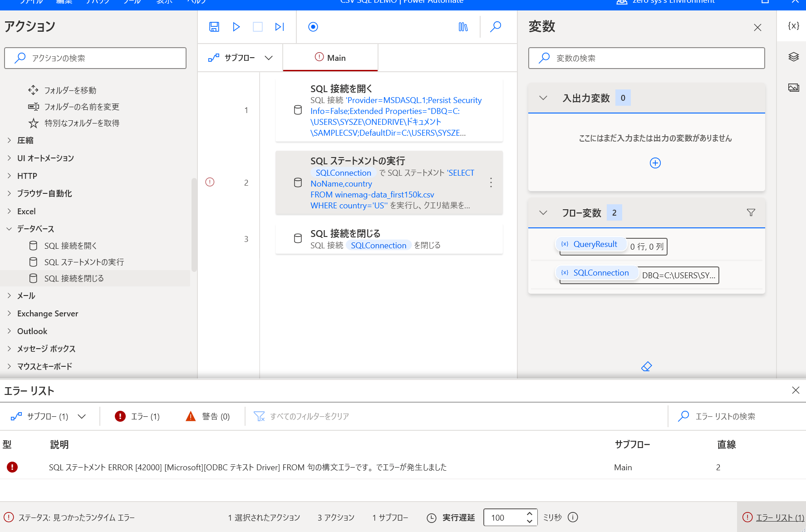
Task: Open the SQLConnection flow variable in the panel
Action: tap(597, 273)
